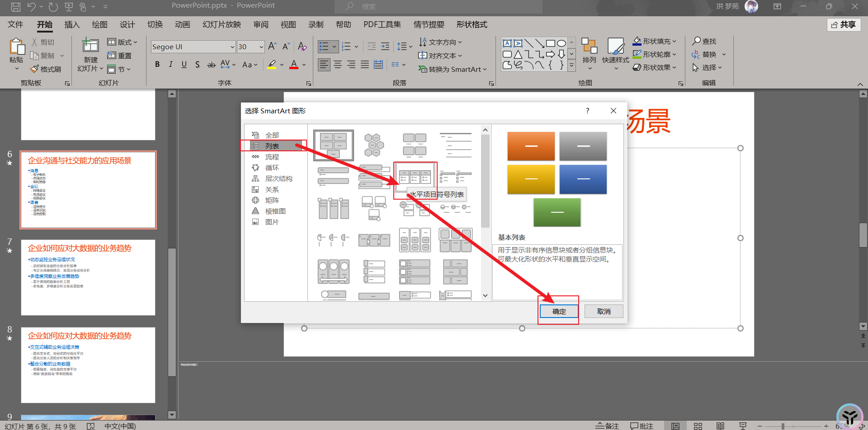Click the yellow text highlight color button

pyautogui.click(x=272, y=65)
